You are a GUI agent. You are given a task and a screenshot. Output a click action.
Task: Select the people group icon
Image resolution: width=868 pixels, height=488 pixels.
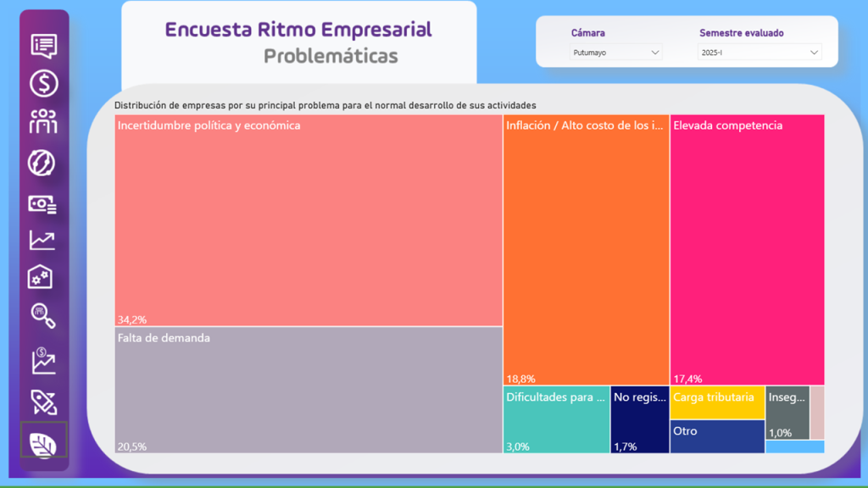(x=43, y=122)
